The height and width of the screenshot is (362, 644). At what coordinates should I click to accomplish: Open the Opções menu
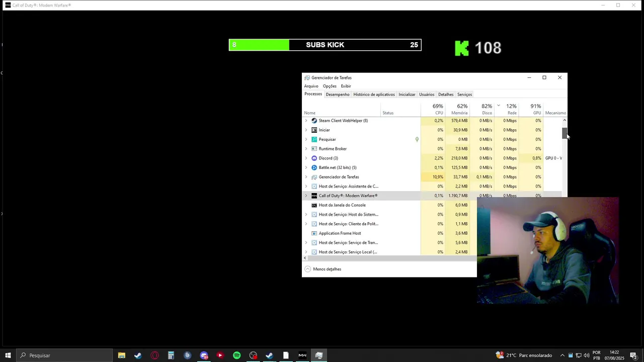(330, 86)
